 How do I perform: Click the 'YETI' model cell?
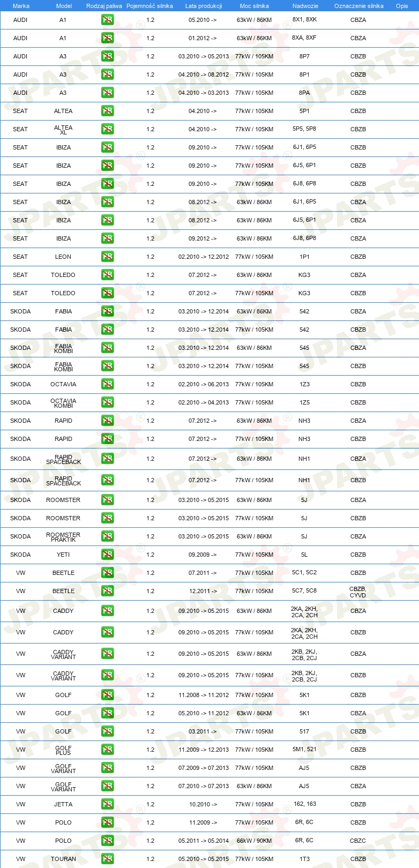(x=63, y=555)
